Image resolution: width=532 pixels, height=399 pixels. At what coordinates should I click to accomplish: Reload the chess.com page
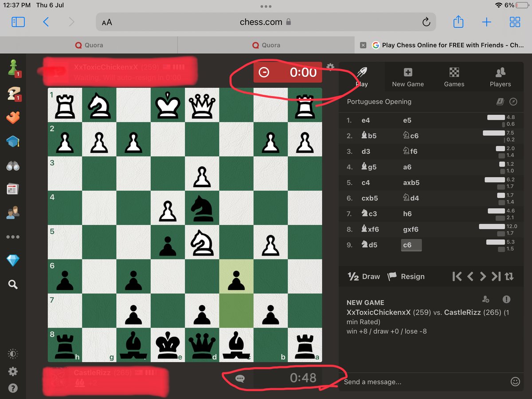click(426, 22)
